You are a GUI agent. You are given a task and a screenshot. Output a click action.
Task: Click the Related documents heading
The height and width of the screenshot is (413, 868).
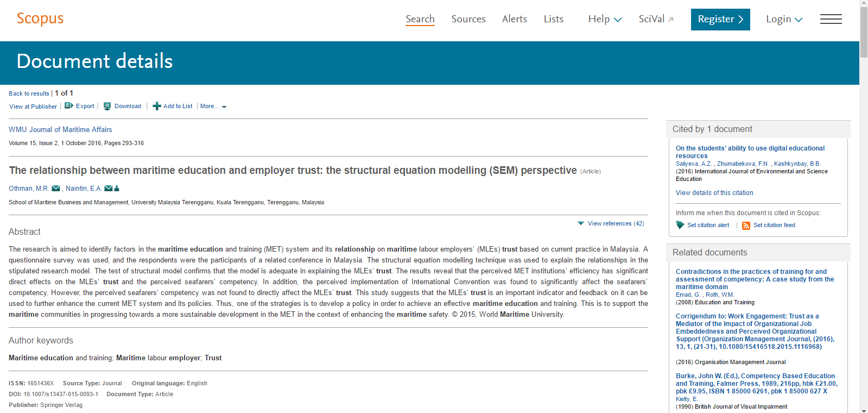point(709,252)
